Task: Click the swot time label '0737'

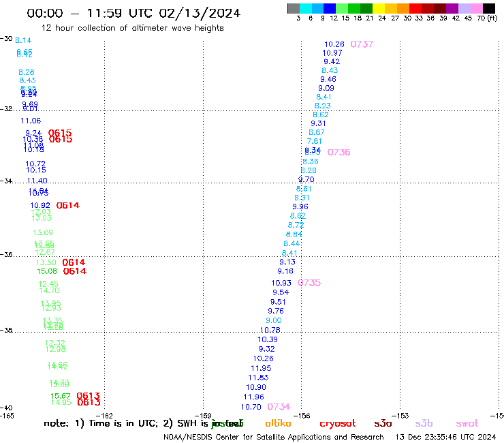Action: [362, 44]
